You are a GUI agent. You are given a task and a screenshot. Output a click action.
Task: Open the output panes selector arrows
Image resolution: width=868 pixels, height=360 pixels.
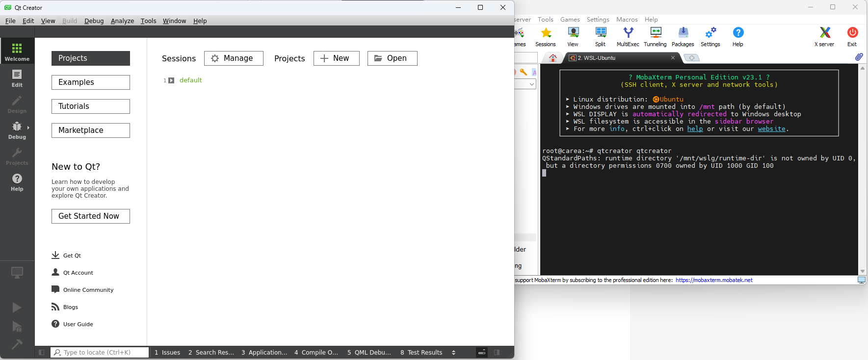(x=453, y=352)
